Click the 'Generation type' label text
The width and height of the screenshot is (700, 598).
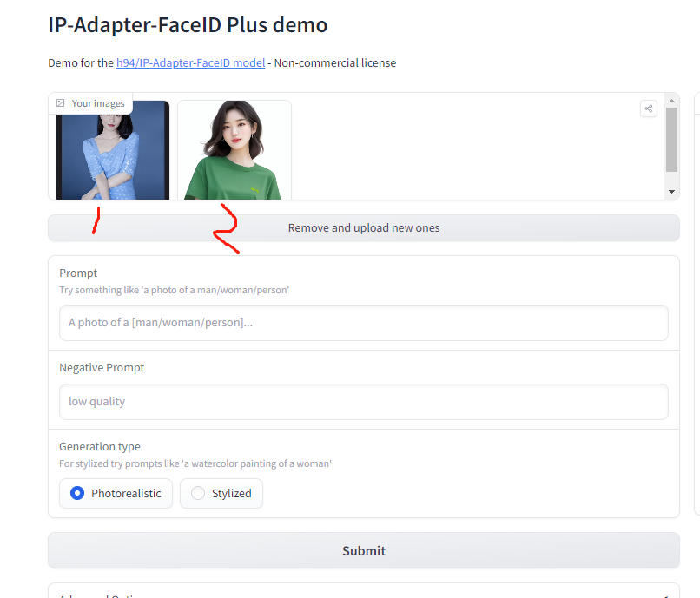[100, 447]
